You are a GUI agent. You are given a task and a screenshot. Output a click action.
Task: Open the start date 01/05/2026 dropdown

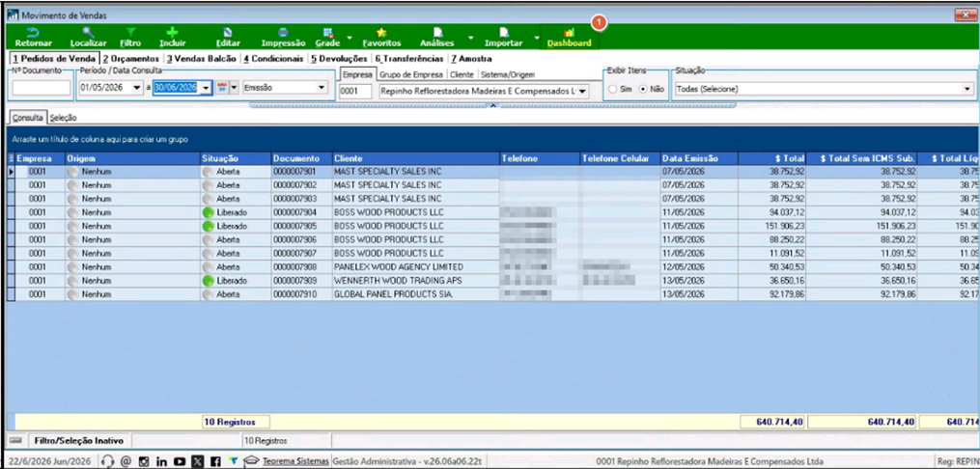pos(137,88)
